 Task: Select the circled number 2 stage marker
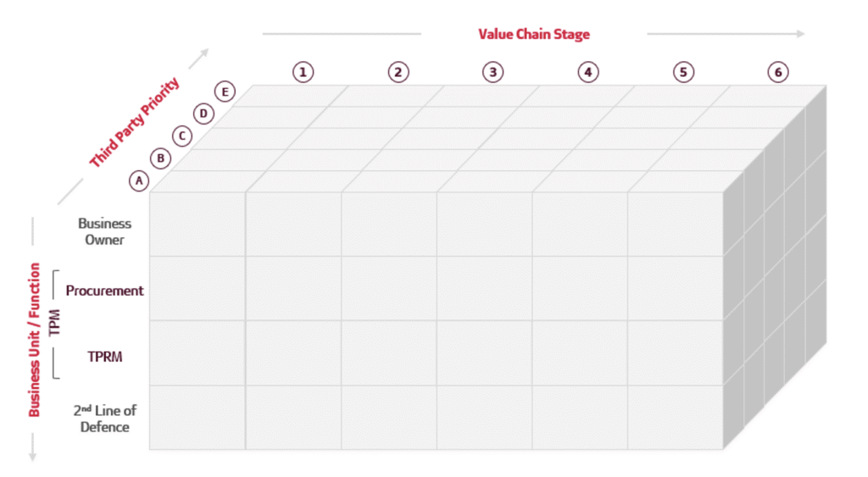click(398, 72)
